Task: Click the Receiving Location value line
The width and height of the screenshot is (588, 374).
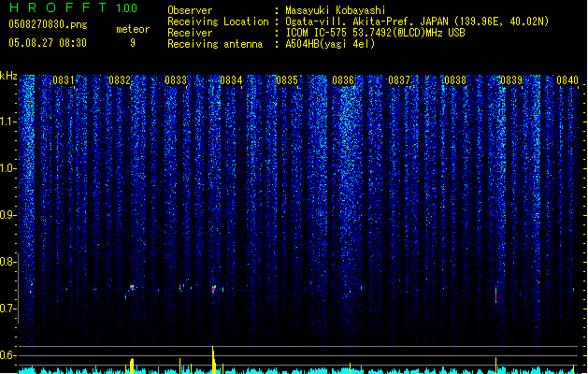Action: click(x=417, y=22)
